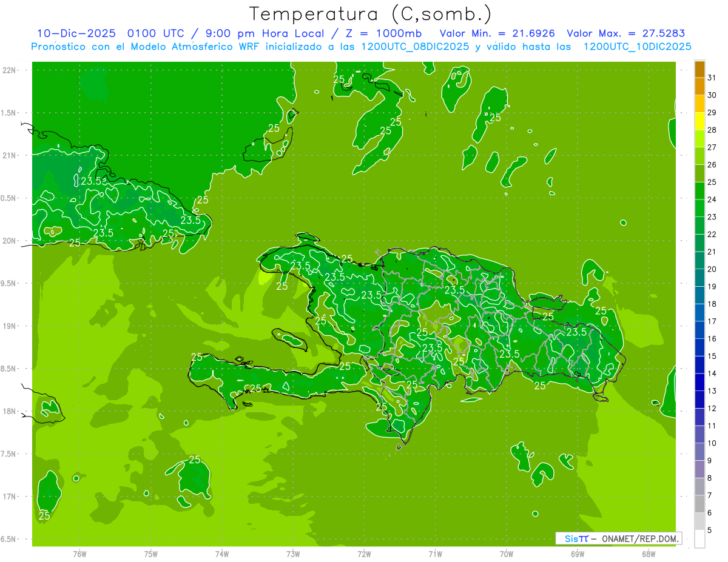Click the colorbar label 20
Viewport: 728px width, 562px height.
712,269
